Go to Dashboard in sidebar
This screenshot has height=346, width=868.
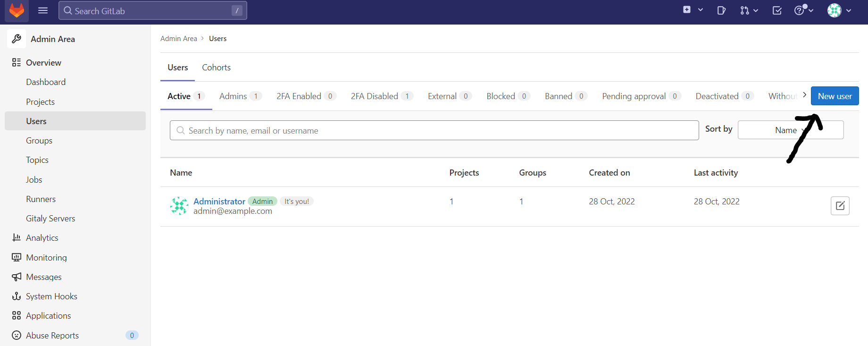coord(46,82)
